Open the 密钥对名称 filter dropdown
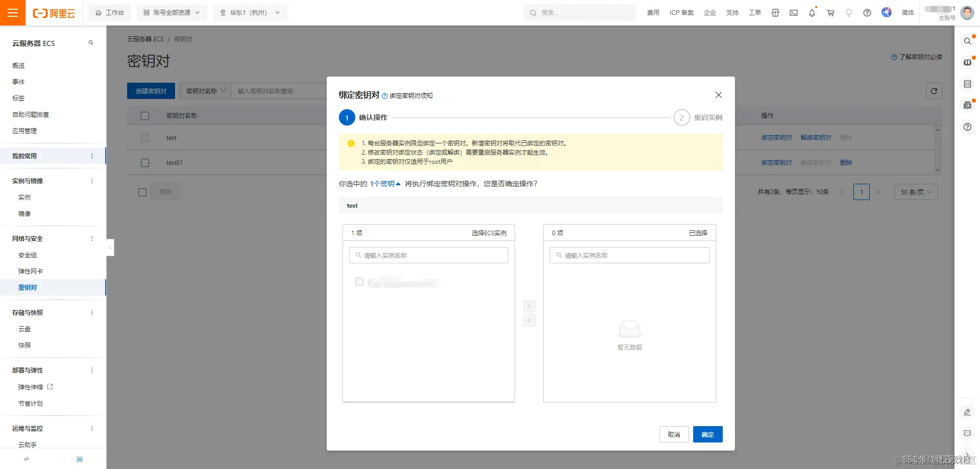The height and width of the screenshot is (469, 980). click(206, 91)
